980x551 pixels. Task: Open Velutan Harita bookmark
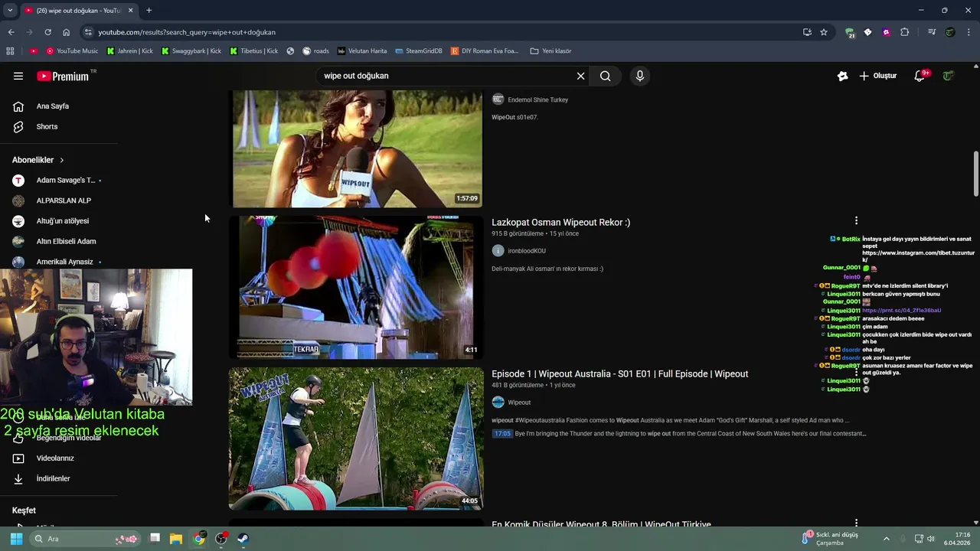362,51
